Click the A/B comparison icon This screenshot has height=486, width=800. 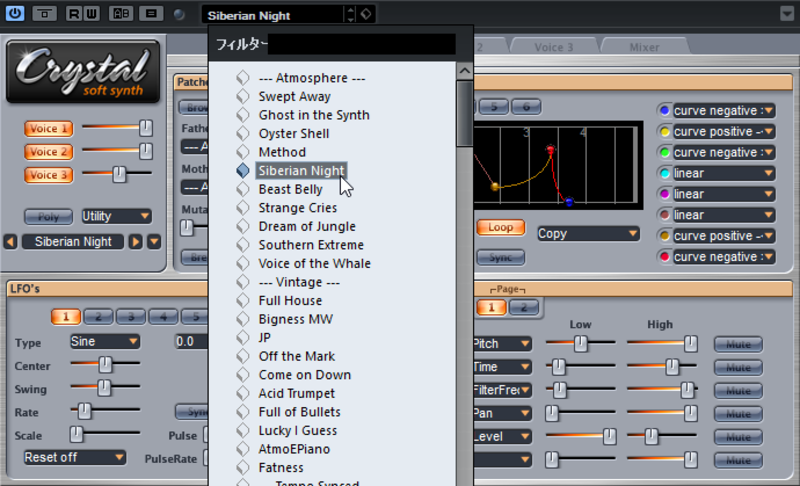pyautogui.click(x=121, y=13)
